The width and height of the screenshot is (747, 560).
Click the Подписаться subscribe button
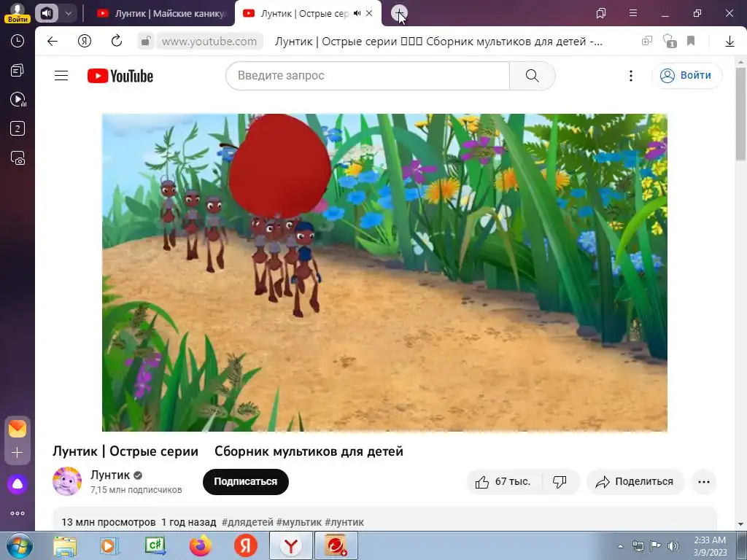pos(245,481)
